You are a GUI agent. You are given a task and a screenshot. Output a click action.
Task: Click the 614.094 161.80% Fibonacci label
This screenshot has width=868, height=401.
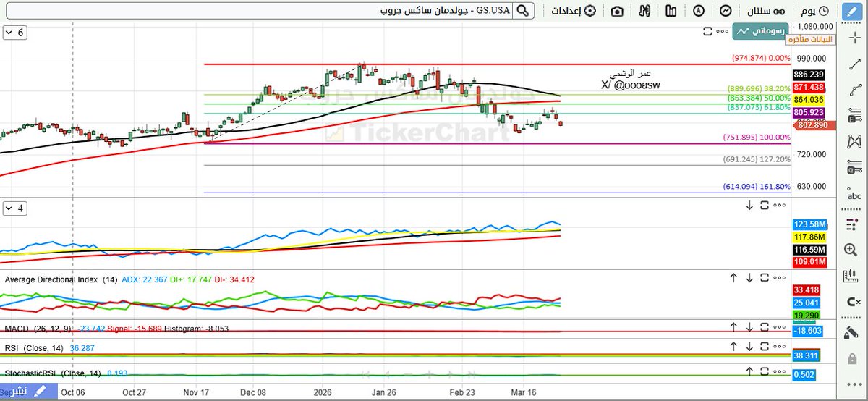click(757, 187)
